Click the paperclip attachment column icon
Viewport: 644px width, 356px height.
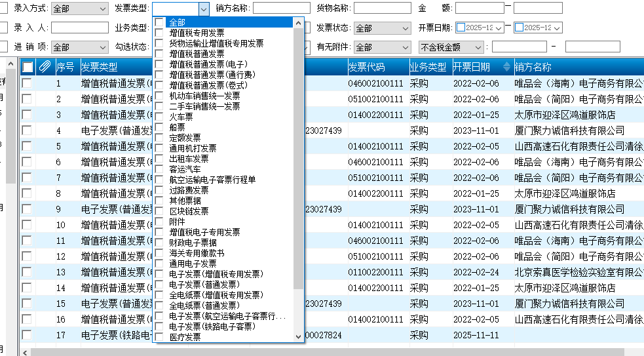tap(45, 67)
